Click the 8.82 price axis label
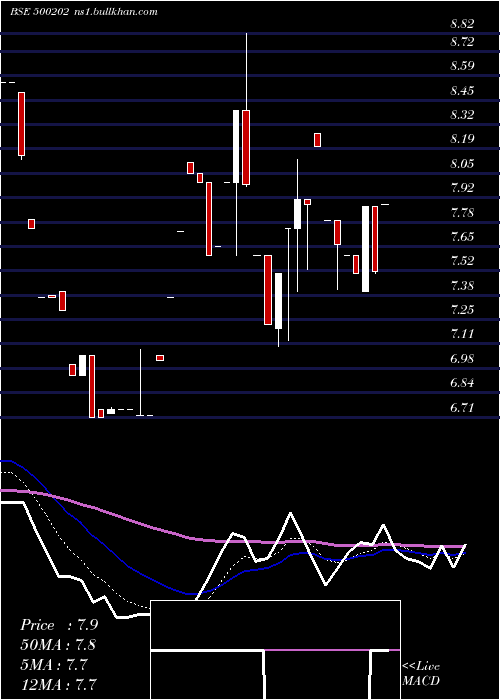The width and height of the screenshot is (500, 700). [462, 24]
